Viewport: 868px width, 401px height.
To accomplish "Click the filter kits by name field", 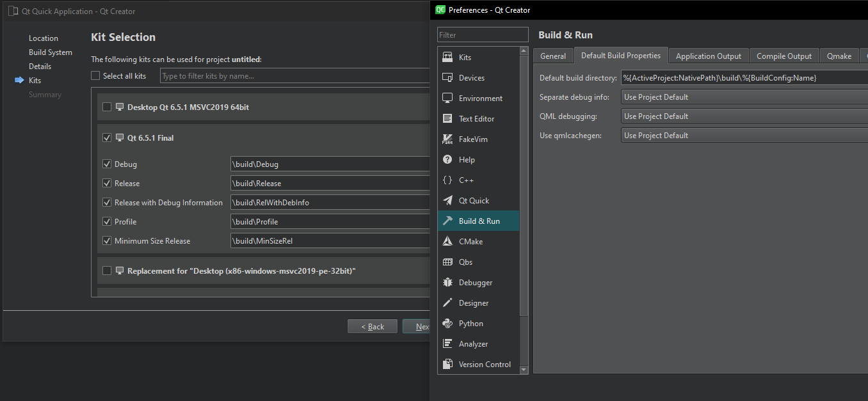I will 295,76.
